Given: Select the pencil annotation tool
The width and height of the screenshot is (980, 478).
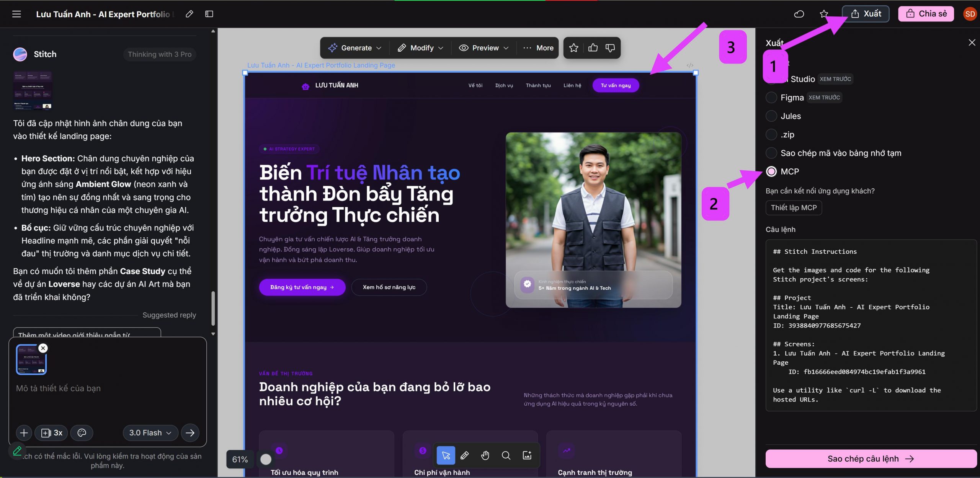Looking at the screenshot, I should [464, 455].
